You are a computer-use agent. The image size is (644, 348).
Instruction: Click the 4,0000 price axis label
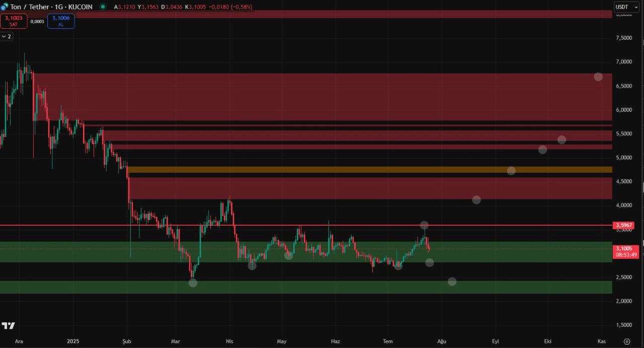(624, 205)
